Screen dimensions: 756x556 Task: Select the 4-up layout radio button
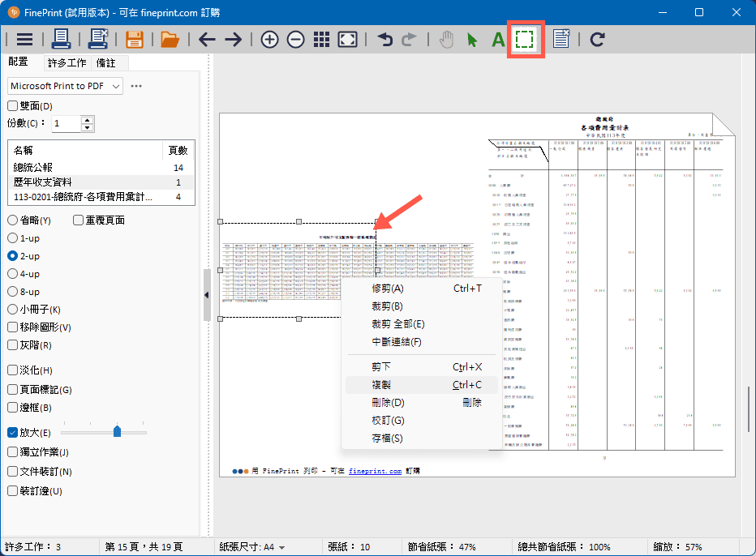13,274
